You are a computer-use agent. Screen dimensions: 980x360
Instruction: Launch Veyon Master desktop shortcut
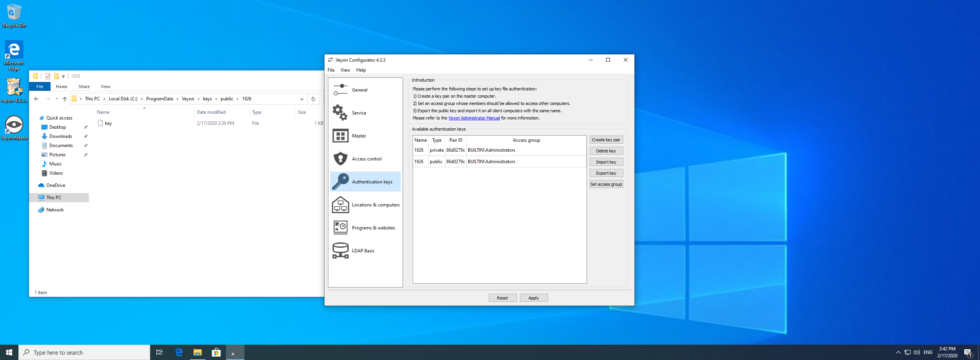tap(14, 128)
